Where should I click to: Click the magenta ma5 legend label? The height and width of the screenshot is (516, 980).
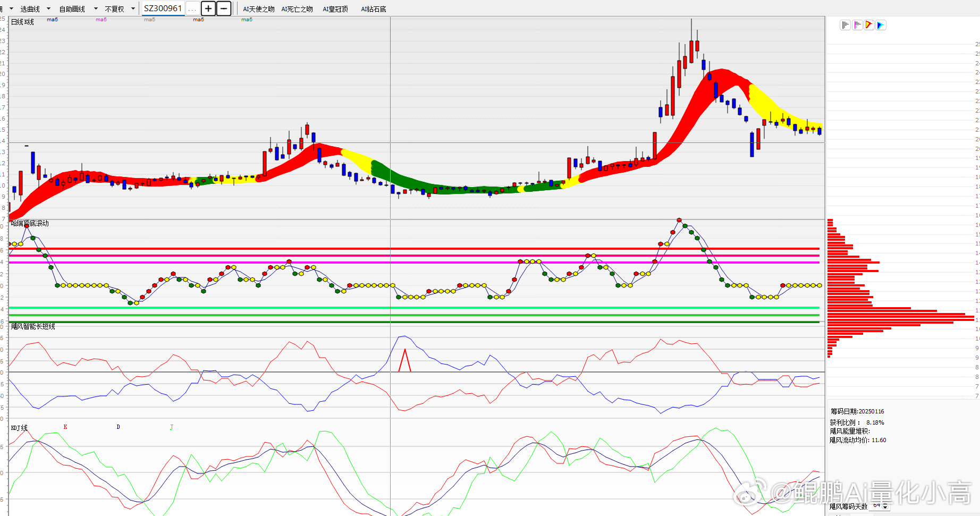tap(101, 20)
